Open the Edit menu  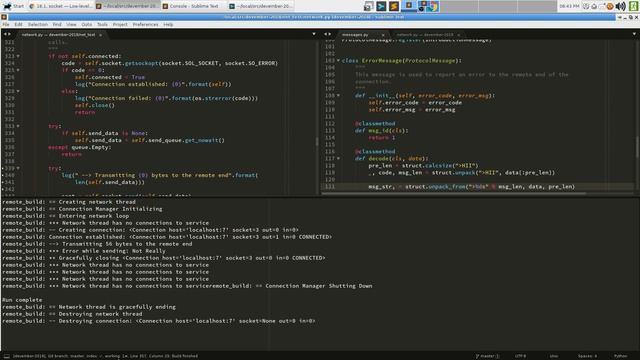point(18,24)
